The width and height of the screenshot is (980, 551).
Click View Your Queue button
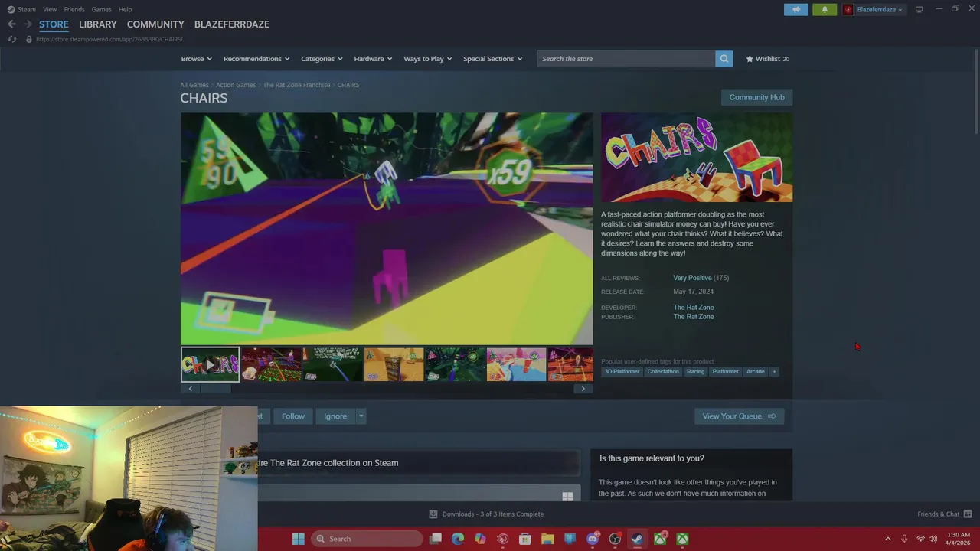click(x=739, y=416)
